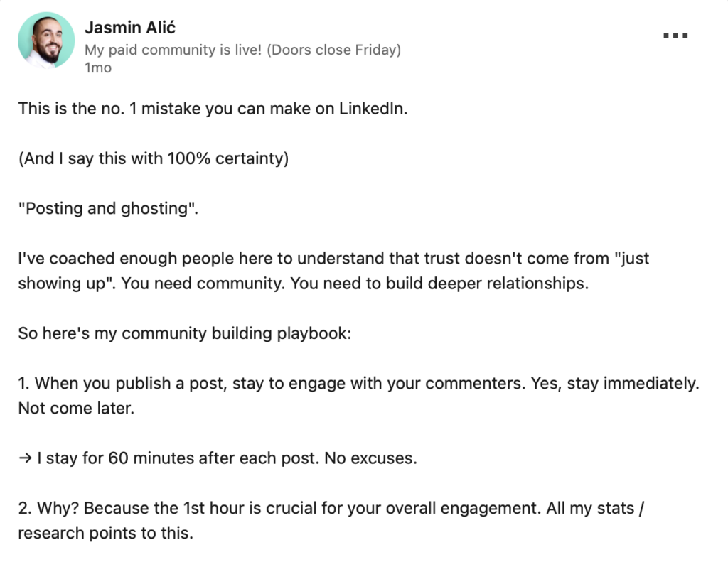Click 'I stay for 60 minutes after each post'
Screen dimensions: 728x572
pyautogui.click(x=178, y=458)
